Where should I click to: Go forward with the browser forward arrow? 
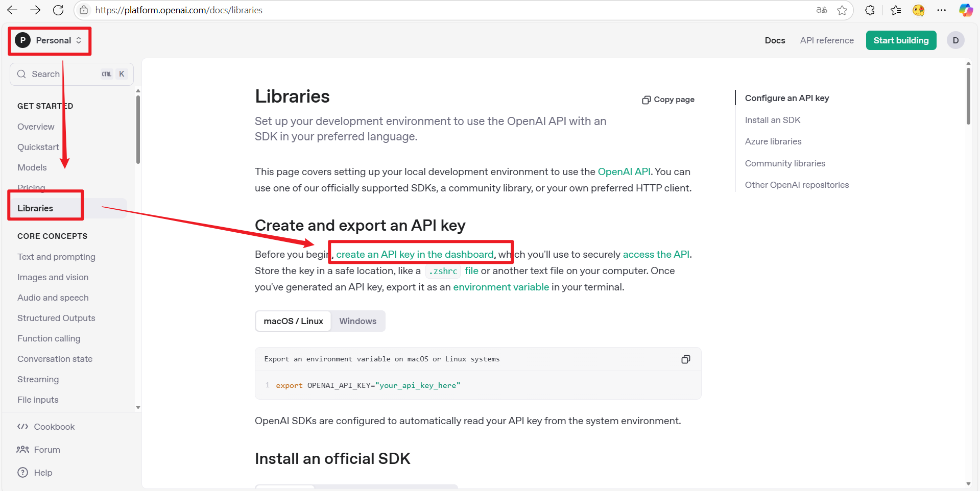[35, 10]
